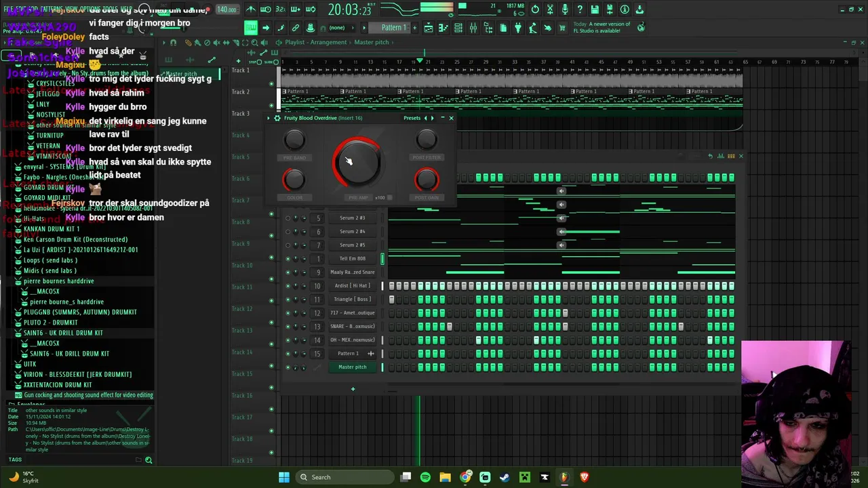Click the browser search magnifier icon
The image size is (868, 488).
(149, 460)
